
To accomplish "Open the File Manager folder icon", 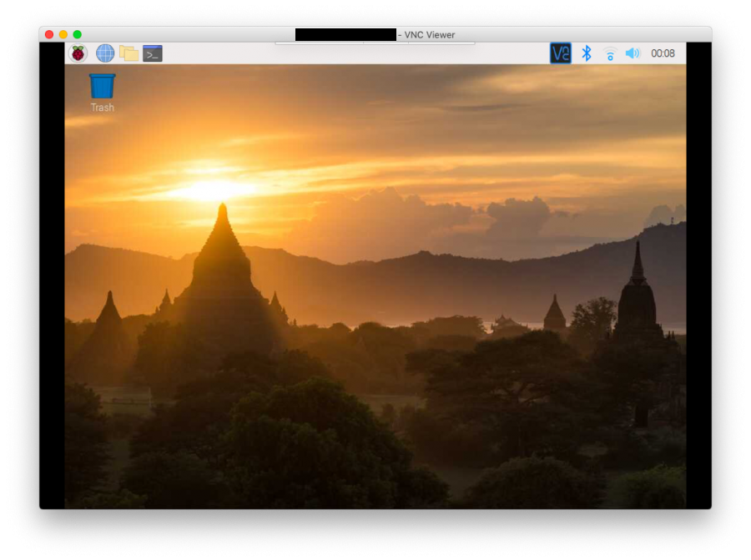I will pyautogui.click(x=129, y=53).
